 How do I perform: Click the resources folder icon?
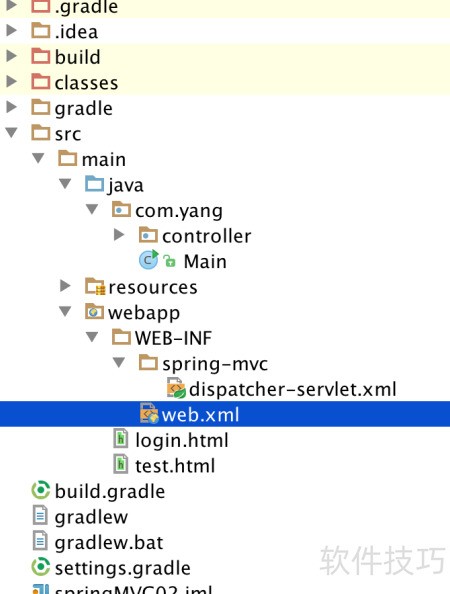pyautogui.click(x=95, y=286)
